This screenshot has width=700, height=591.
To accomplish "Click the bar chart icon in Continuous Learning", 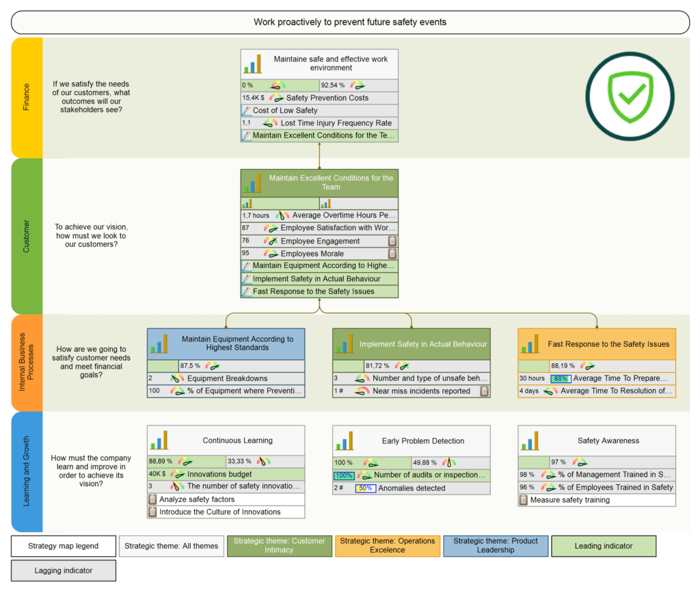I will pos(160,440).
